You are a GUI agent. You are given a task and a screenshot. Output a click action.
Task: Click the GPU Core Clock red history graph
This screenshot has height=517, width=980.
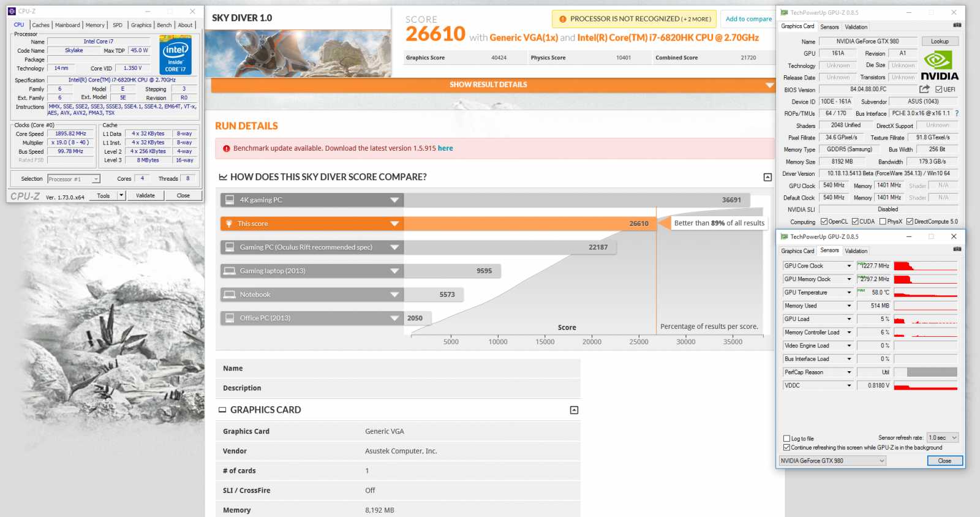coord(925,266)
